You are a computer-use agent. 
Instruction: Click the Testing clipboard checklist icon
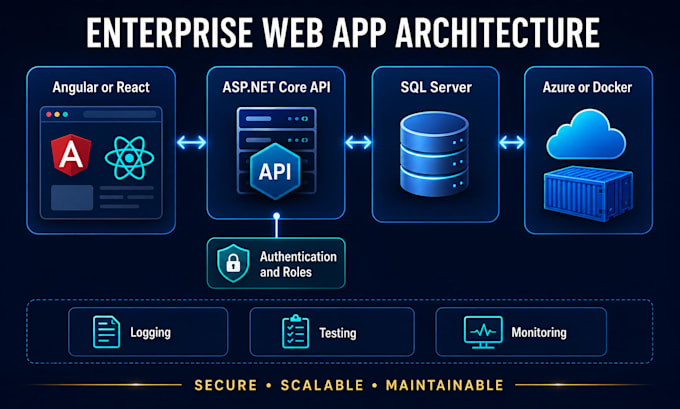pyautogui.click(x=296, y=332)
